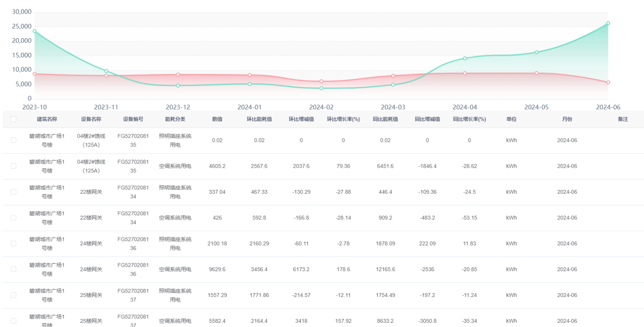Viewport: 644px width, 327px height.
Task: Tick the checkbox for the 337.04 row
Action: point(13,192)
